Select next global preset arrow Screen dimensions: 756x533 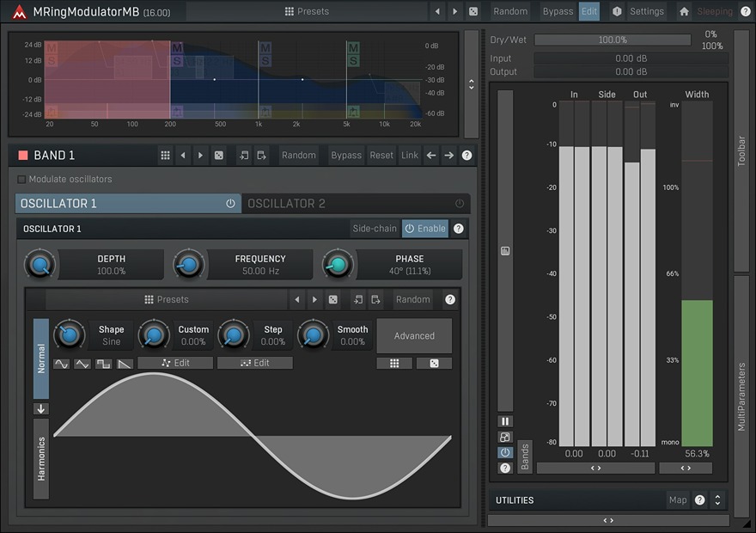tap(455, 11)
